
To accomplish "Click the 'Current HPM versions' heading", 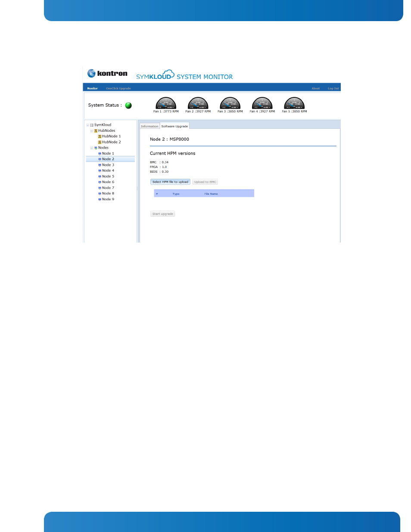I will click(x=172, y=153).
